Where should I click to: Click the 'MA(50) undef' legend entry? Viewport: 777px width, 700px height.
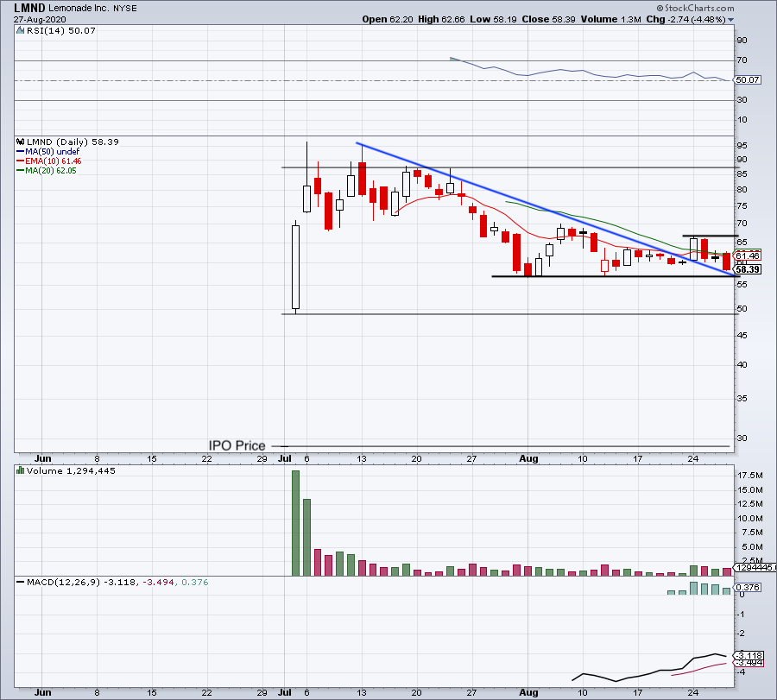[x=52, y=152]
